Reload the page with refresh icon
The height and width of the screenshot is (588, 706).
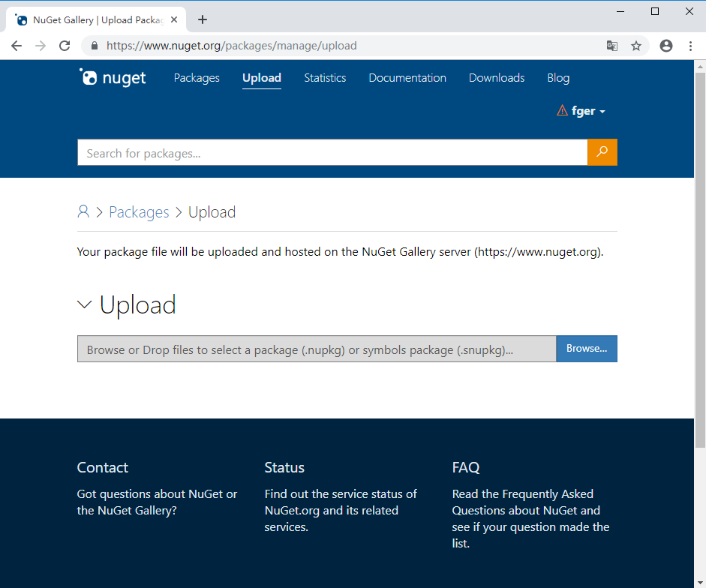click(x=65, y=46)
